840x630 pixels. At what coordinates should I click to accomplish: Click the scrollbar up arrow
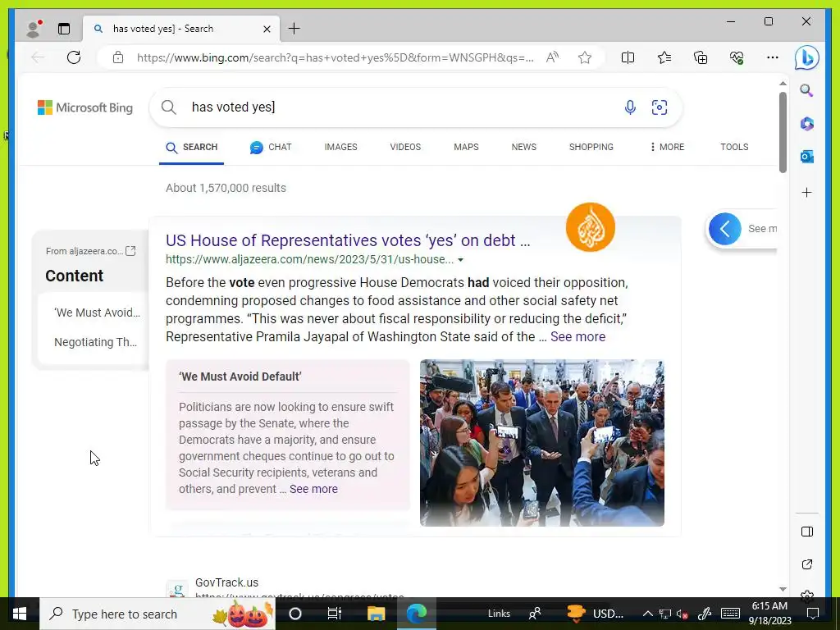point(783,84)
